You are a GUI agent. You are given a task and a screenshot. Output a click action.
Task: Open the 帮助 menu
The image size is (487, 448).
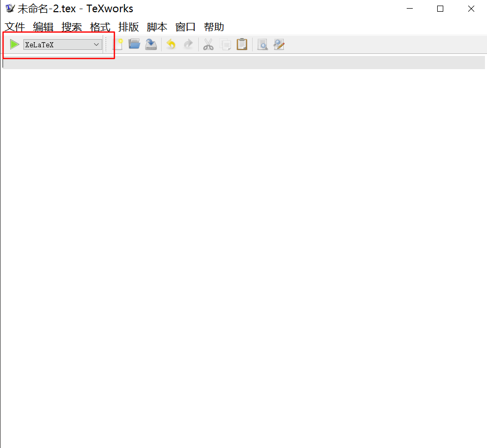214,27
